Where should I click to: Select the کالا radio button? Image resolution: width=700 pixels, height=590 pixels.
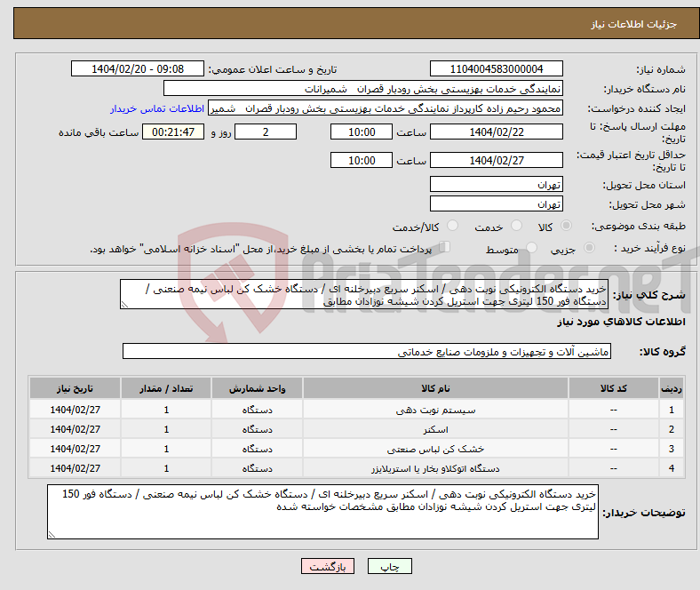(566, 226)
